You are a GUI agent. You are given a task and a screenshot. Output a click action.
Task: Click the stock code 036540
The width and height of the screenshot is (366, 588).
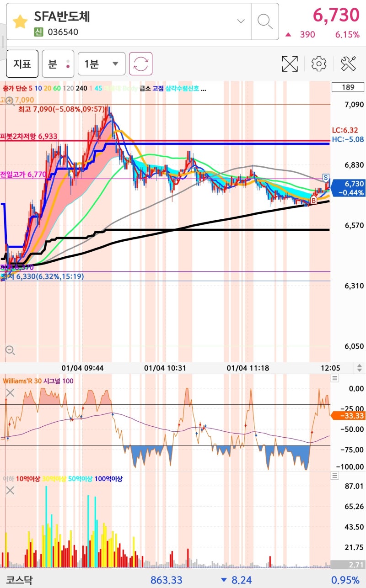[x=63, y=32]
